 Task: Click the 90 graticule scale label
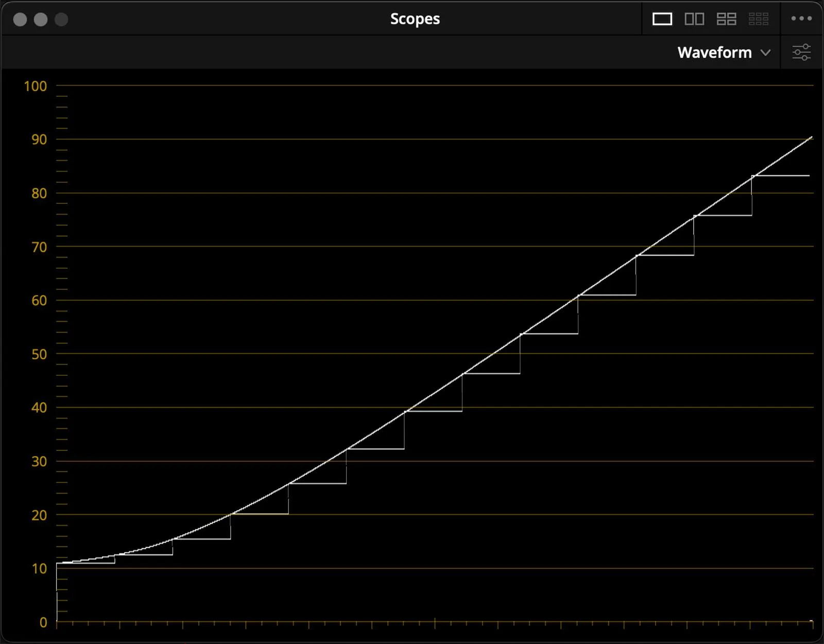point(39,140)
